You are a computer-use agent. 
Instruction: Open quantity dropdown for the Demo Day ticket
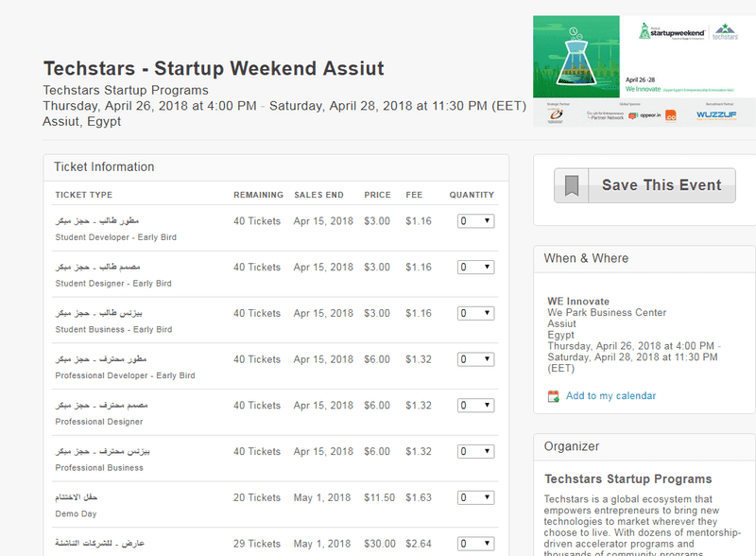point(475,496)
